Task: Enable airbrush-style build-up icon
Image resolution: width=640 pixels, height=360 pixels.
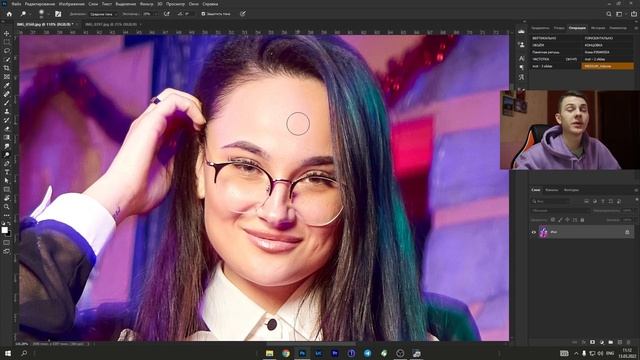Action: tap(167, 14)
